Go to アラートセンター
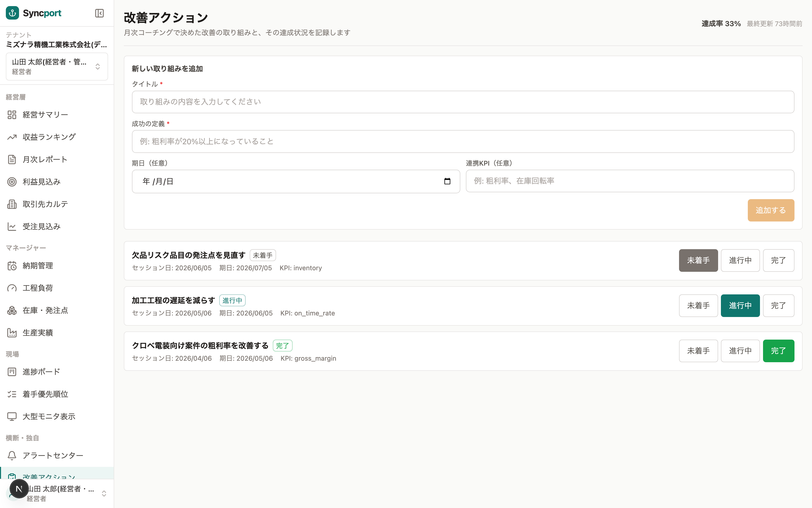This screenshot has width=812, height=508. [57, 456]
